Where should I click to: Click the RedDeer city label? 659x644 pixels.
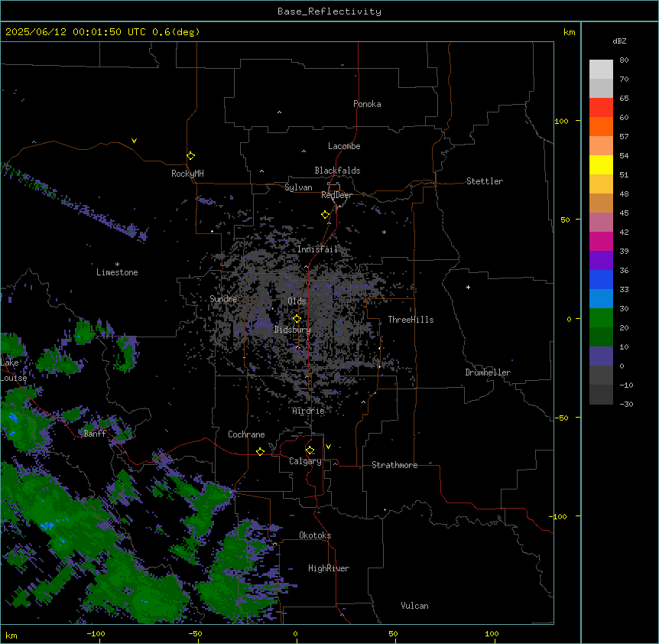(x=336, y=195)
